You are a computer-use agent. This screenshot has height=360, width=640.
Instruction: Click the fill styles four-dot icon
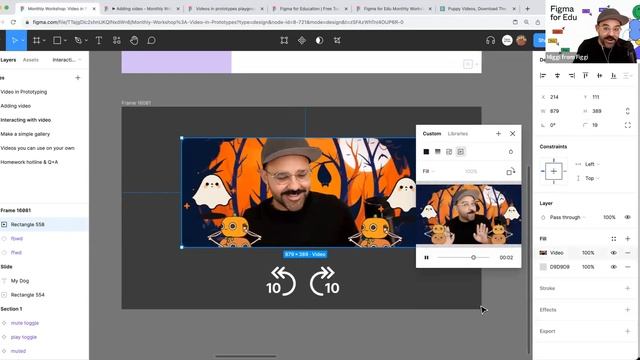[613, 239]
